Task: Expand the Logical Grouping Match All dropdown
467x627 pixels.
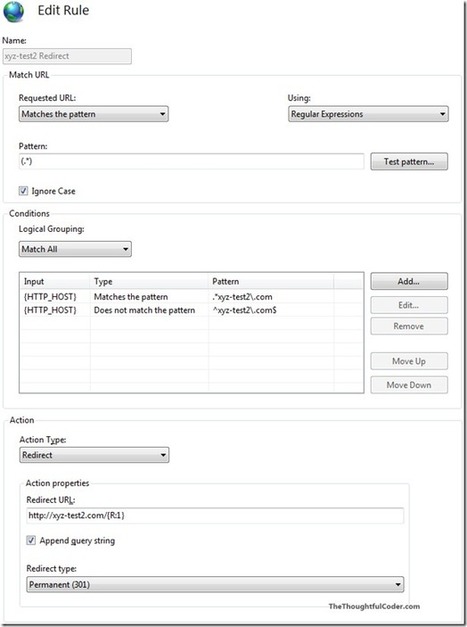Action: pos(75,249)
